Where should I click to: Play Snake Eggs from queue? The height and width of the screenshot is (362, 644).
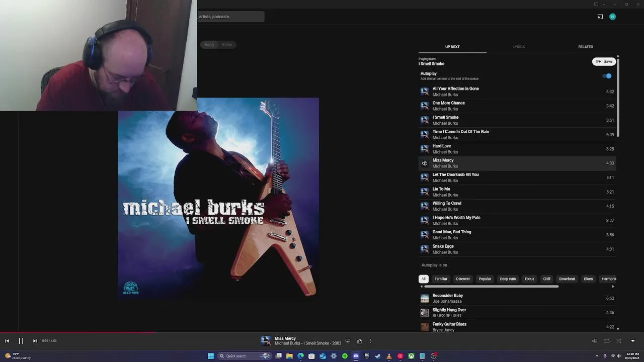(517, 249)
